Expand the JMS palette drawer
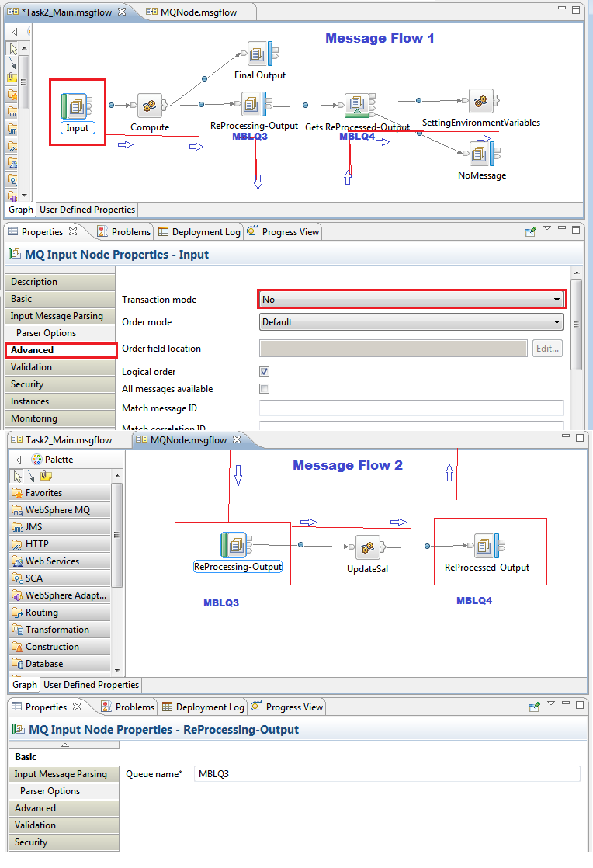Screen dimensions: 593x868 click(61, 527)
